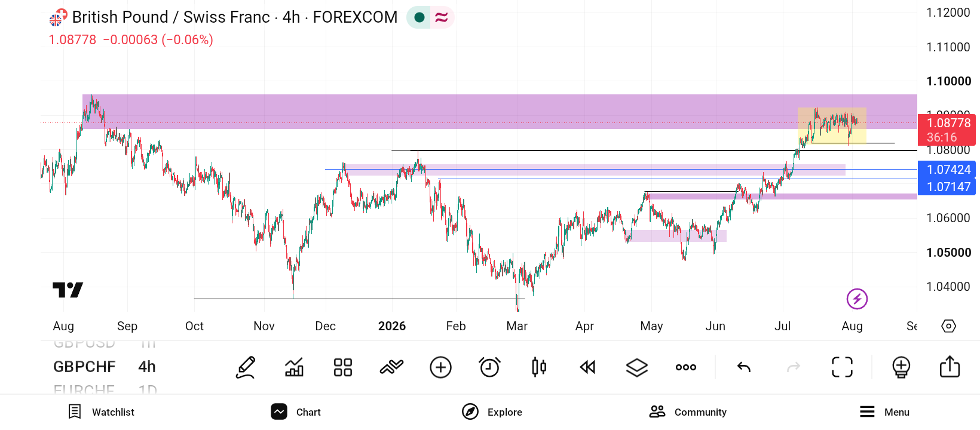The image size is (980, 430).
Task: Open the trend lines drawing tools icon
Action: point(392,367)
